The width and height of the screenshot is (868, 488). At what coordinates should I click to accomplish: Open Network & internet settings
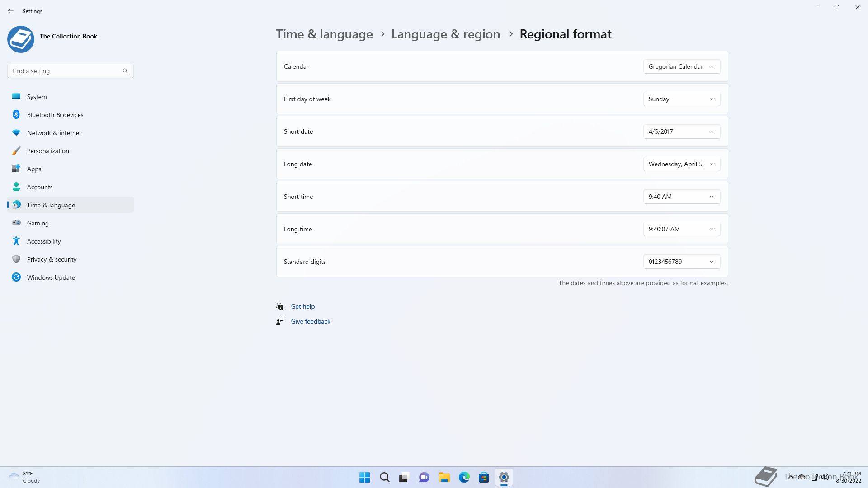pyautogui.click(x=54, y=133)
